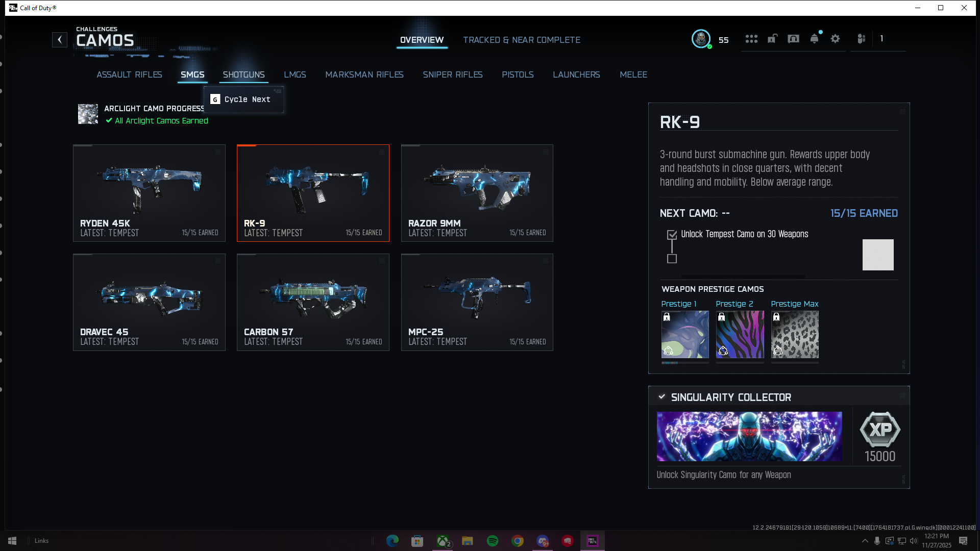The image size is (980, 551).
Task: Open the headset voice chat icon
Action: click(x=793, y=39)
